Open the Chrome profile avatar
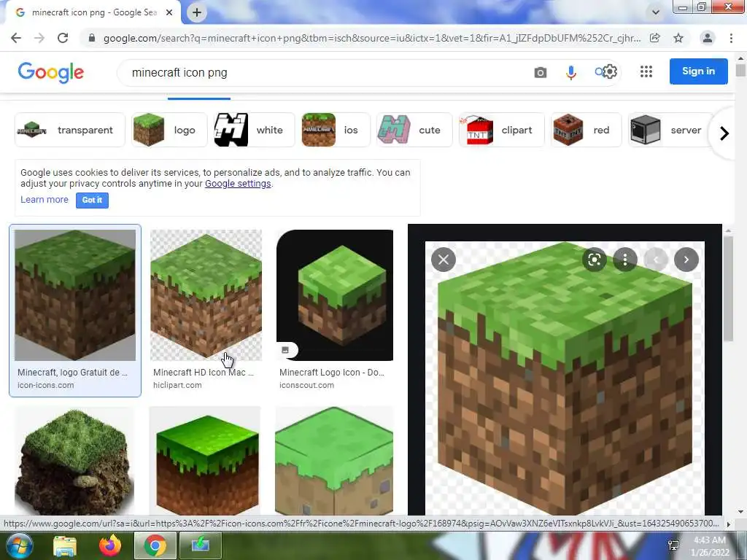This screenshot has width=747, height=560. coord(708,38)
